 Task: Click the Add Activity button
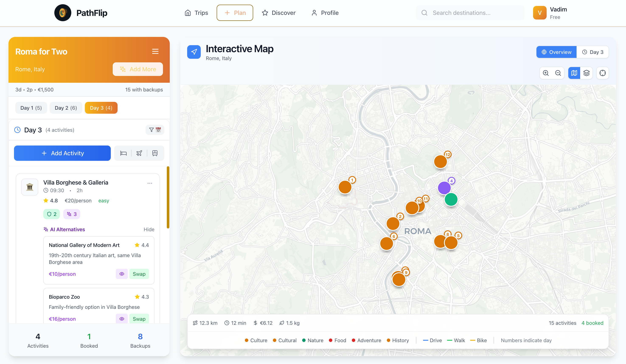[62, 153]
